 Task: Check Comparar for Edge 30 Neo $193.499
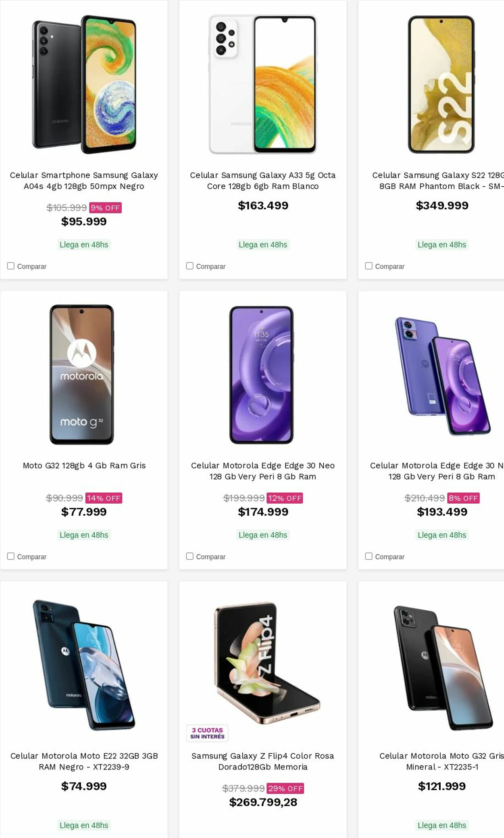pyautogui.click(x=369, y=556)
